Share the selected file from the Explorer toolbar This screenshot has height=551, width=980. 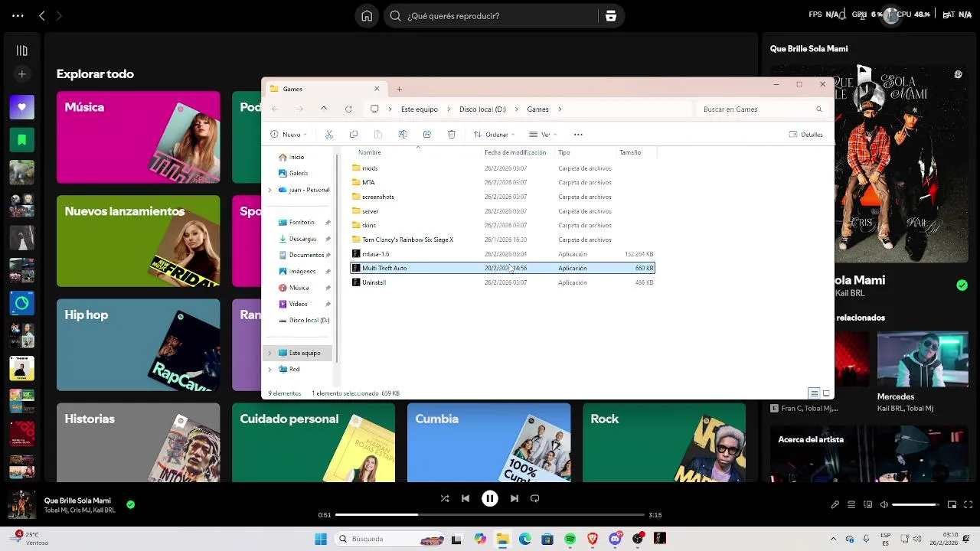tap(427, 135)
